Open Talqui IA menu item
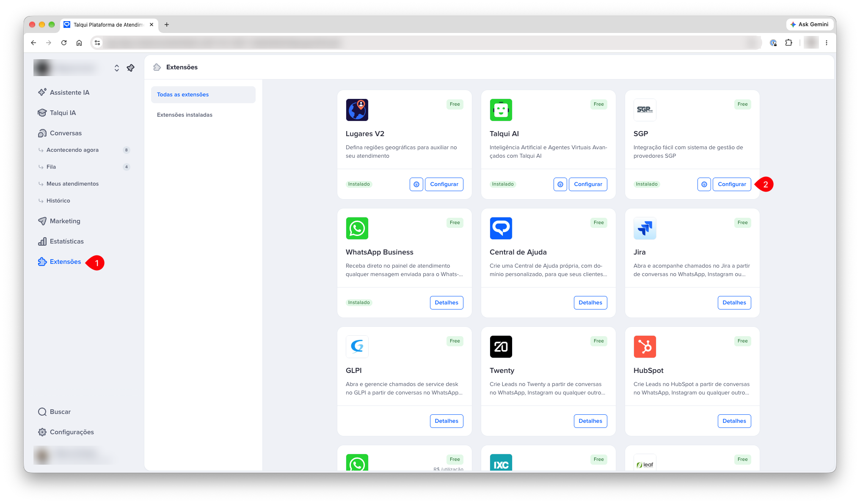 (x=57, y=112)
